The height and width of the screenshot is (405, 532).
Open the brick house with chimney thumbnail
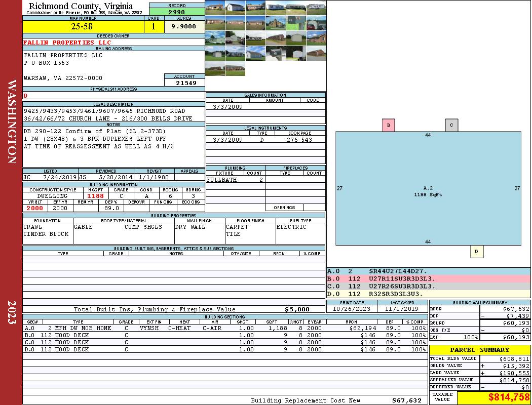[x=276, y=23]
